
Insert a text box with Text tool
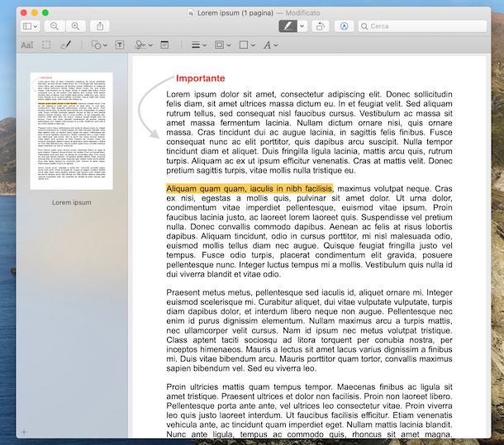(x=120, y=45)
